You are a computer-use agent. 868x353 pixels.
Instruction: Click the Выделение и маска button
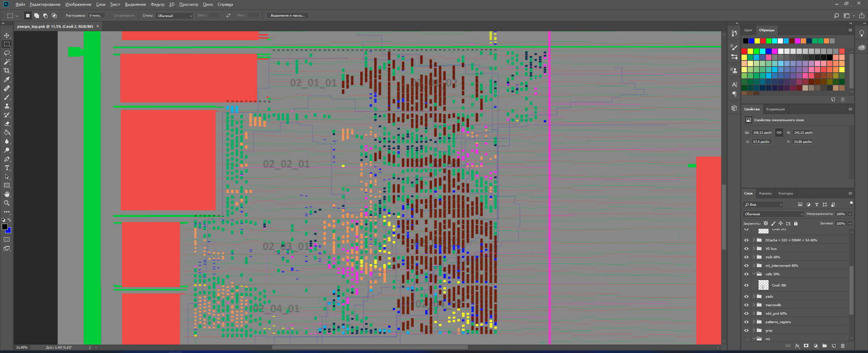[288, 16]
